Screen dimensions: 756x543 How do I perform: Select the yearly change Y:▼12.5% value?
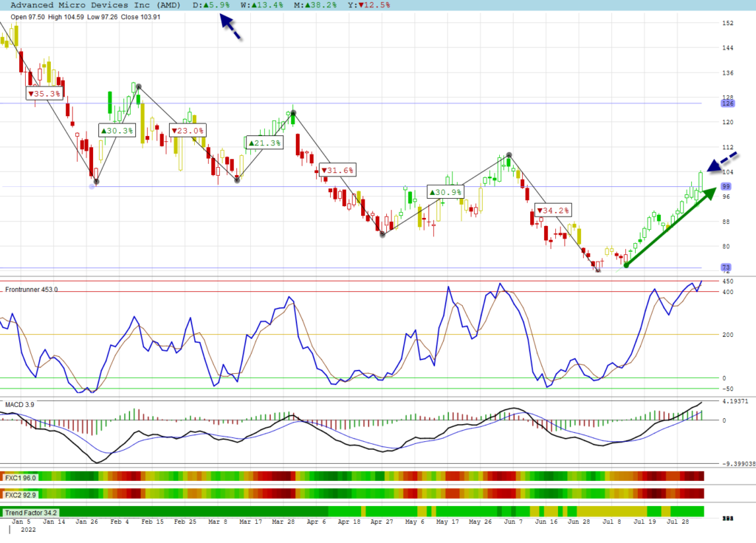pyautogui.click(x=369, y=5)
